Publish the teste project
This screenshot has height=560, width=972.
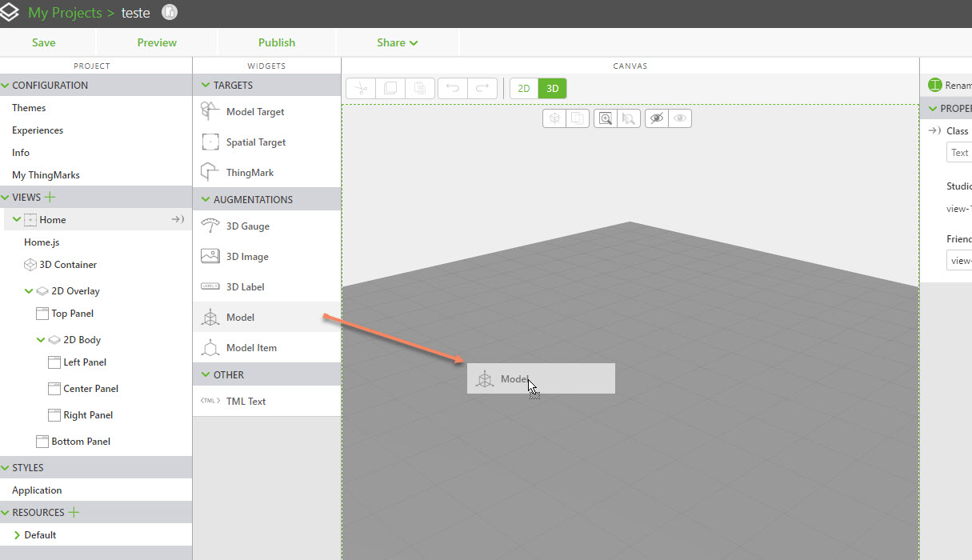click(x=276, y=42)
